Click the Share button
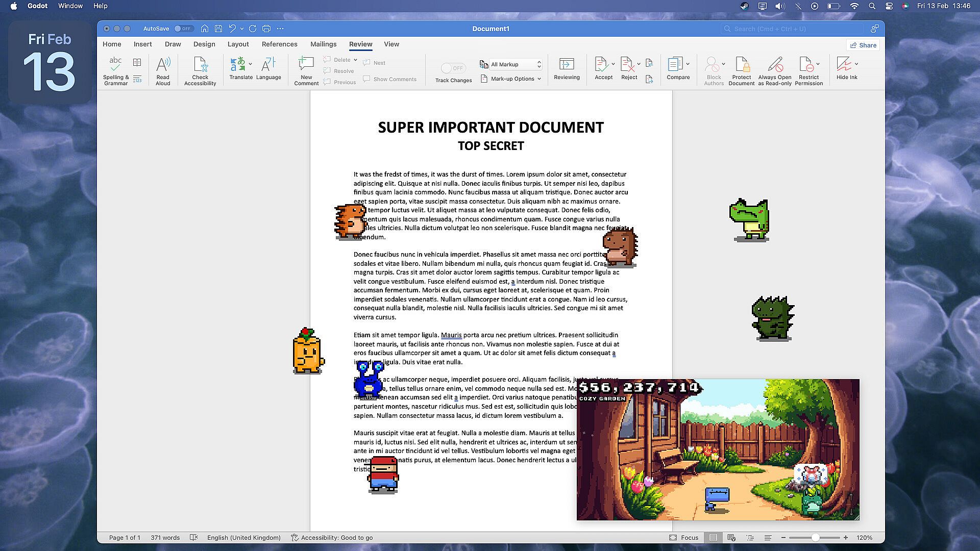Screen dimensions: 980x551 point(863,45)
